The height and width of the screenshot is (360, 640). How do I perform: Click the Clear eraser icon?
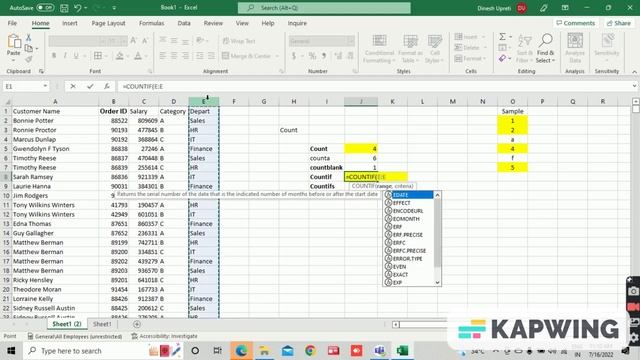(x=502, y=59)
